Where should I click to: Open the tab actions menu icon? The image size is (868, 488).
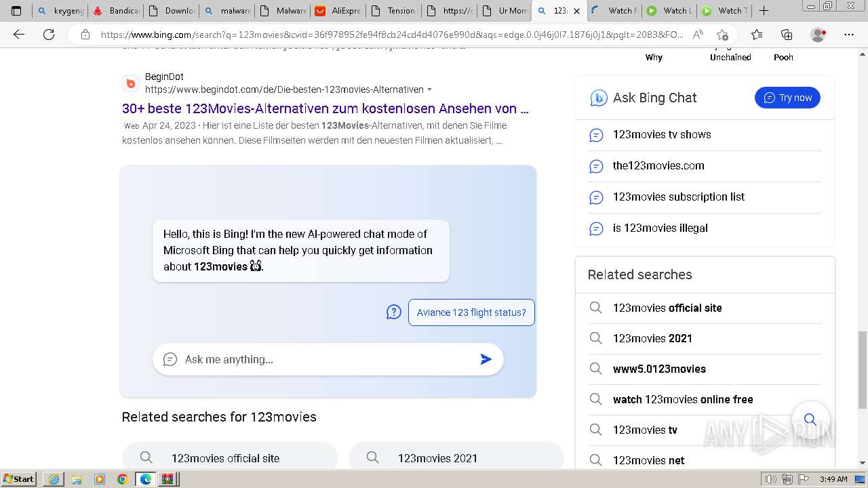[x=16, y=10]
